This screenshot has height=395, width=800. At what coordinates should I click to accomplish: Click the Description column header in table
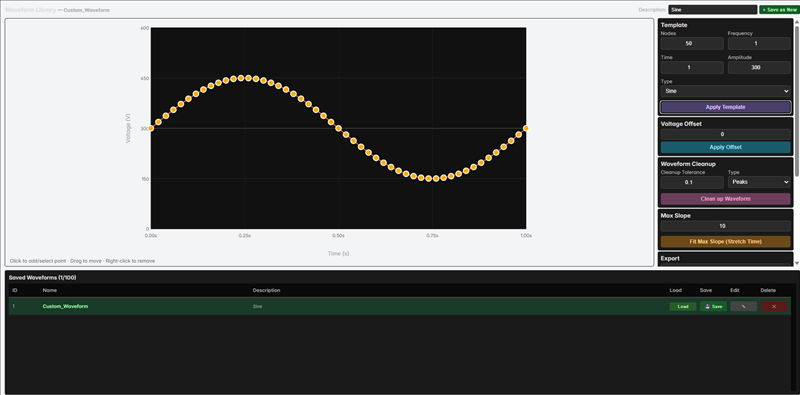[x=266, y=290]
